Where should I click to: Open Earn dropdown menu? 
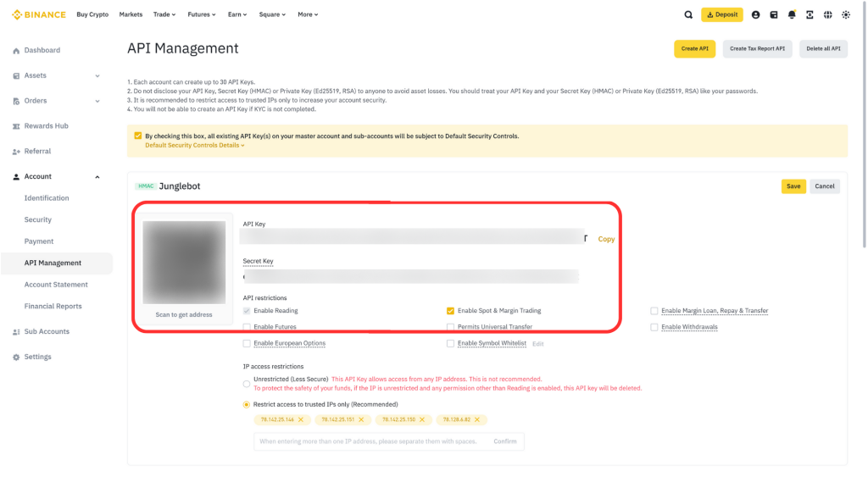237,15
